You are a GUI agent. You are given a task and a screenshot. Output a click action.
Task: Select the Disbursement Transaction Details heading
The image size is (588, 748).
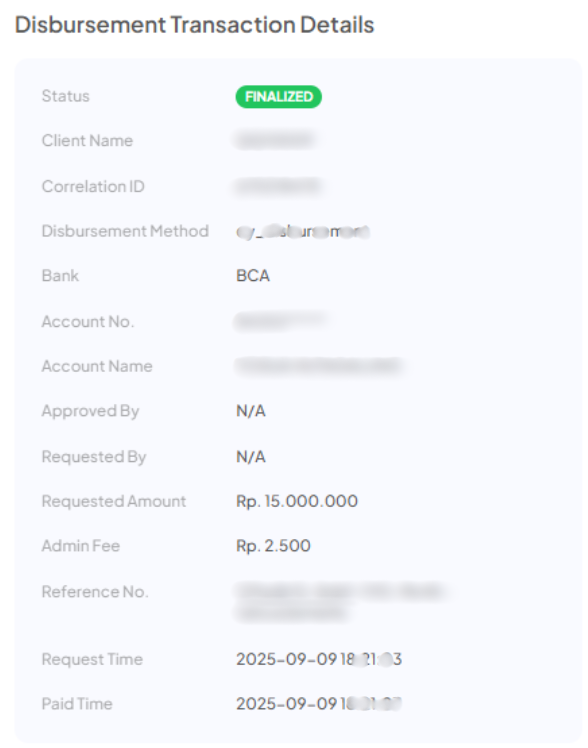195,25
